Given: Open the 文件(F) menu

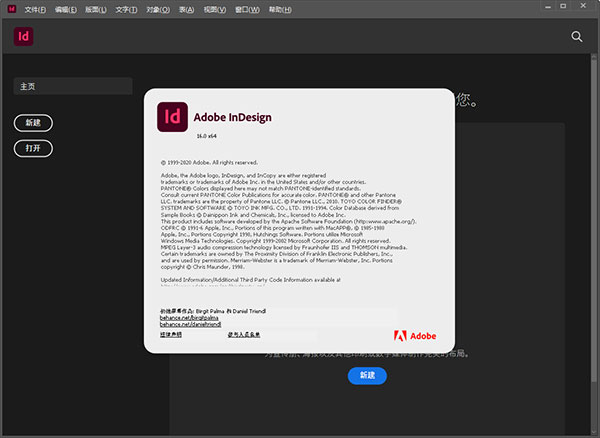Looking at the screenshot, I should point(35,8).
